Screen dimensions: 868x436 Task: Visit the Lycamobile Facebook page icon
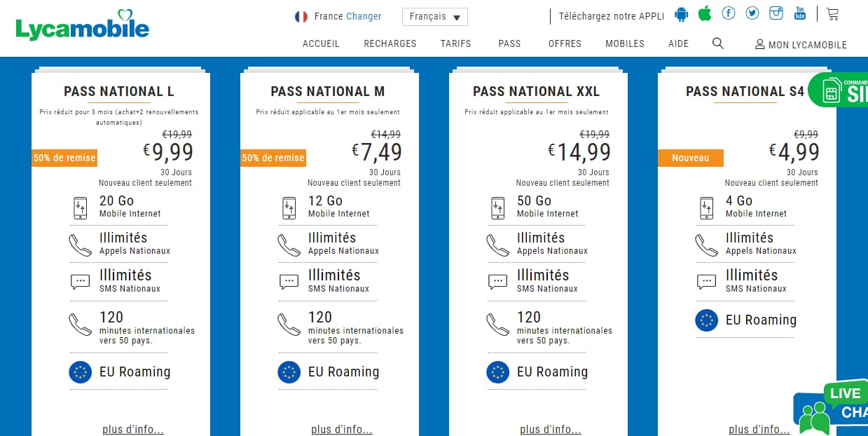pos(729,14)
